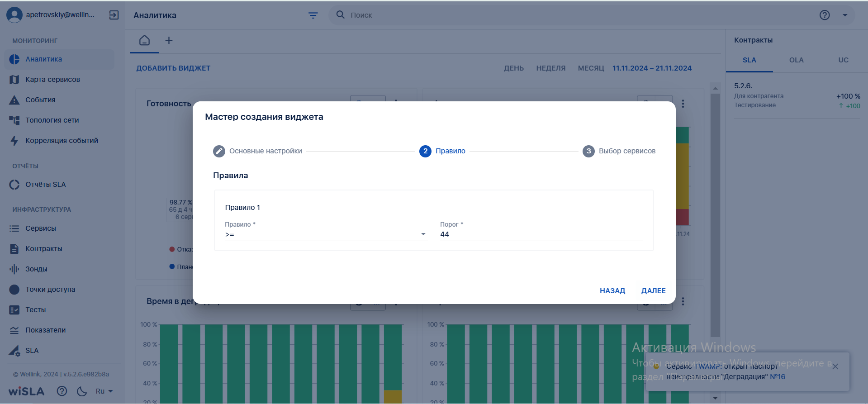Open Отчёты SLA in the sidebar
Screen dimensions: 868x404
point(59,185)
